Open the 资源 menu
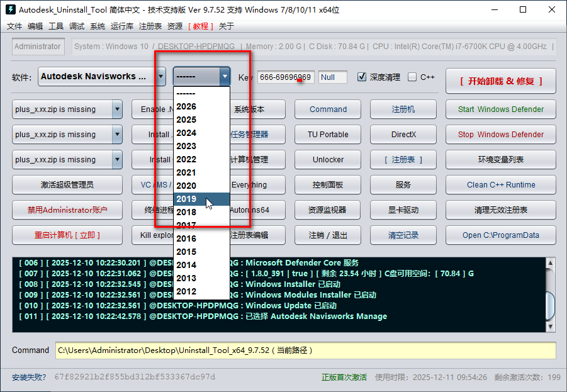 [175, 26]
